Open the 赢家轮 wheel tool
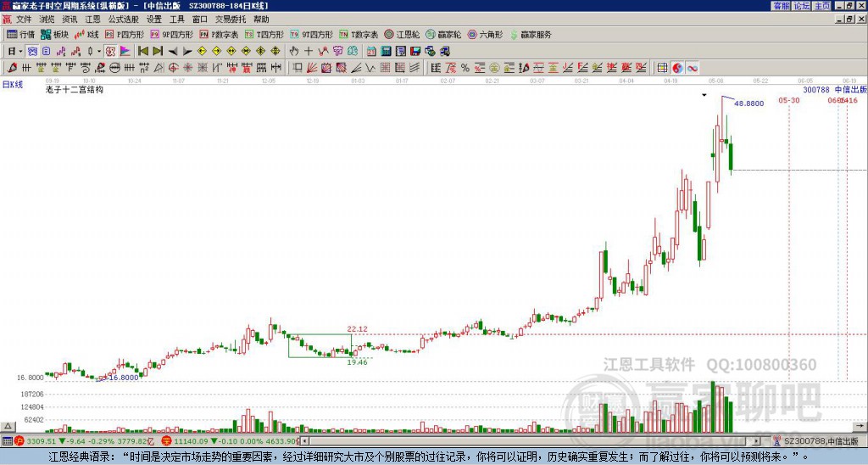Viewport: 868px width, 465px height. tap(443, 34)
